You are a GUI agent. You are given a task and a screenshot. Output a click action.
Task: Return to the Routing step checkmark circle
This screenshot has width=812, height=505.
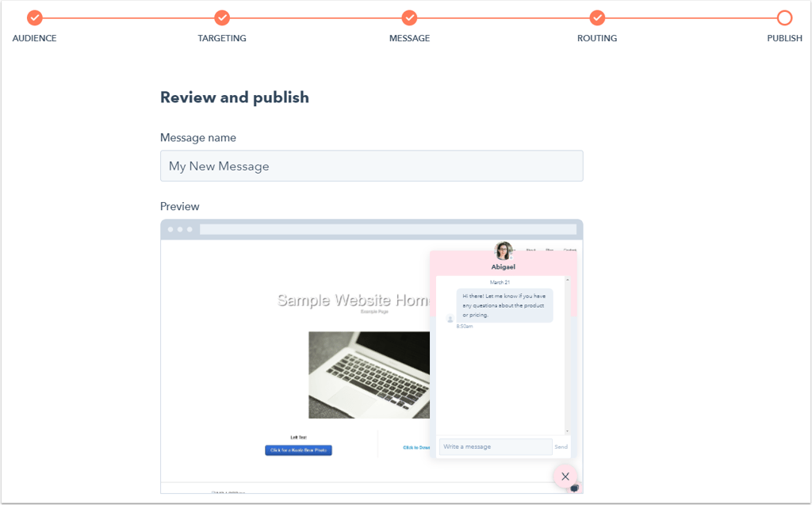pos(597,18)
